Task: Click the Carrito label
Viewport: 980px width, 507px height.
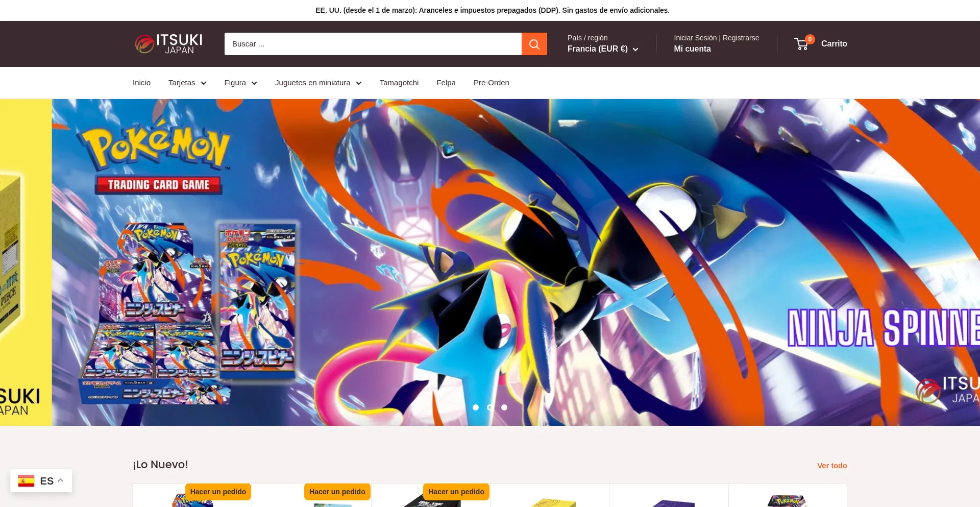Action: 834,44
